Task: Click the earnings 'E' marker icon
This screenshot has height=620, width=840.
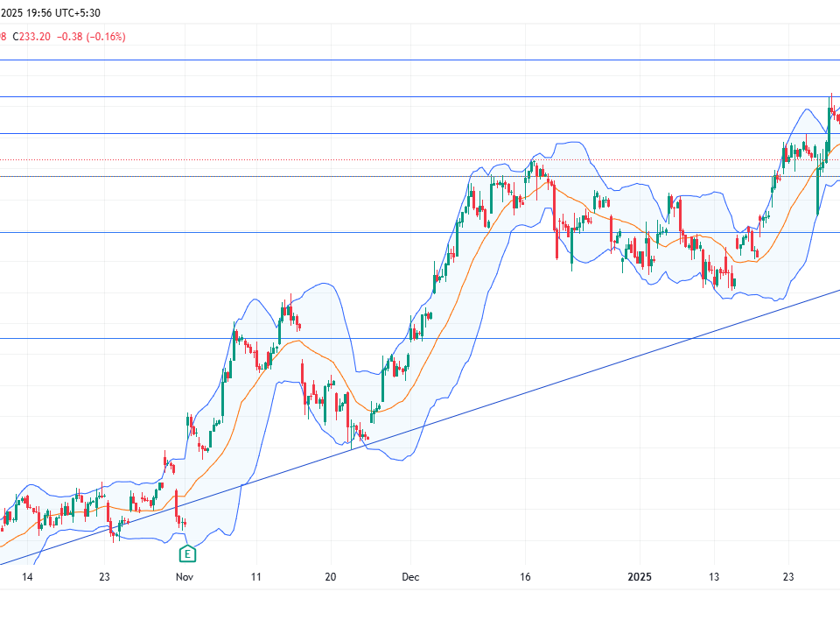Action: [187, 553]
